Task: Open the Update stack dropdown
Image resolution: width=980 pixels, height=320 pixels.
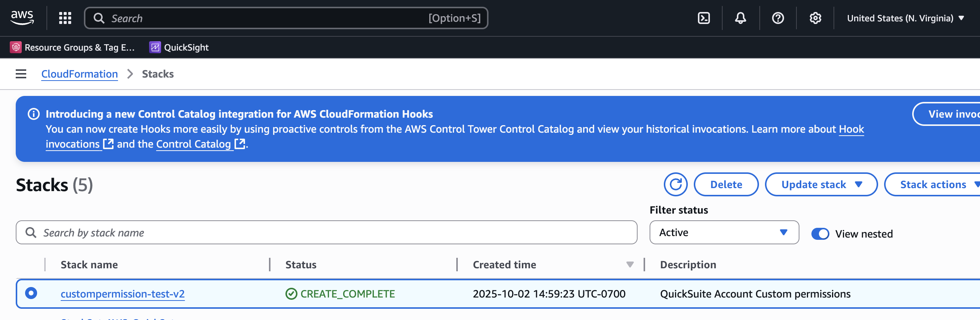Action: point(821,184)
